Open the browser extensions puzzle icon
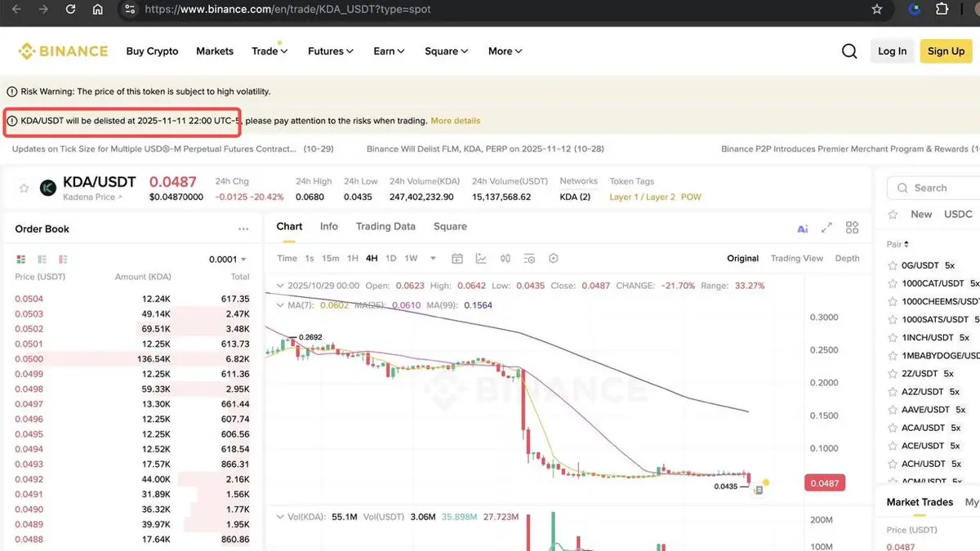This screenshot has height=551, width=980. pyautogui.click(x=942, y=10)
